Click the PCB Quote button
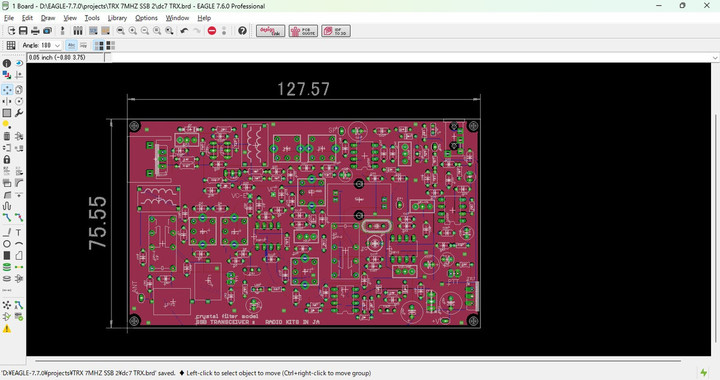The width and height of the screenshot is (720, 380). (x=303, y=31)
